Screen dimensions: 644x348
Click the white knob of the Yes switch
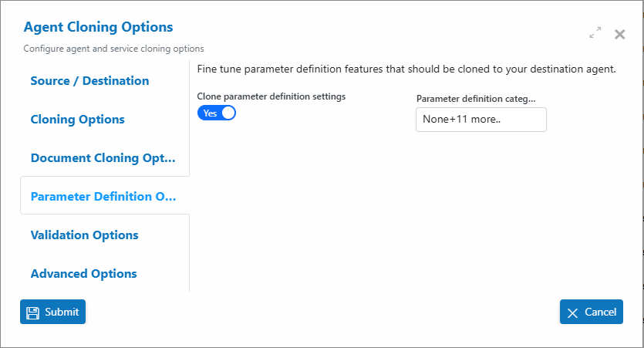tap(228, 113)
